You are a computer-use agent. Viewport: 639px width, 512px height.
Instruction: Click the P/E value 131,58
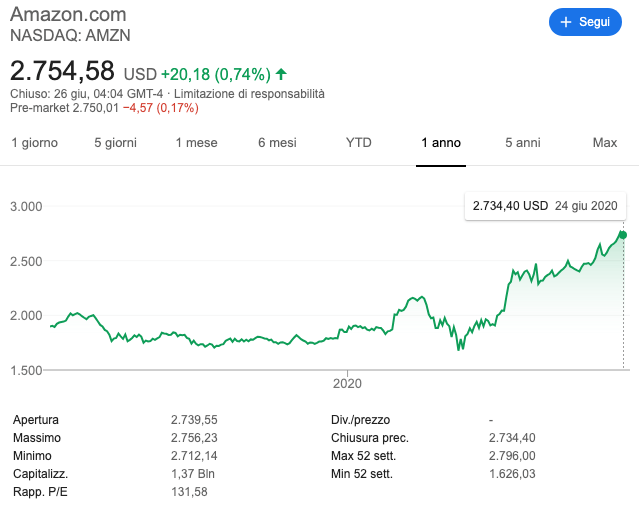coord(189,492)
